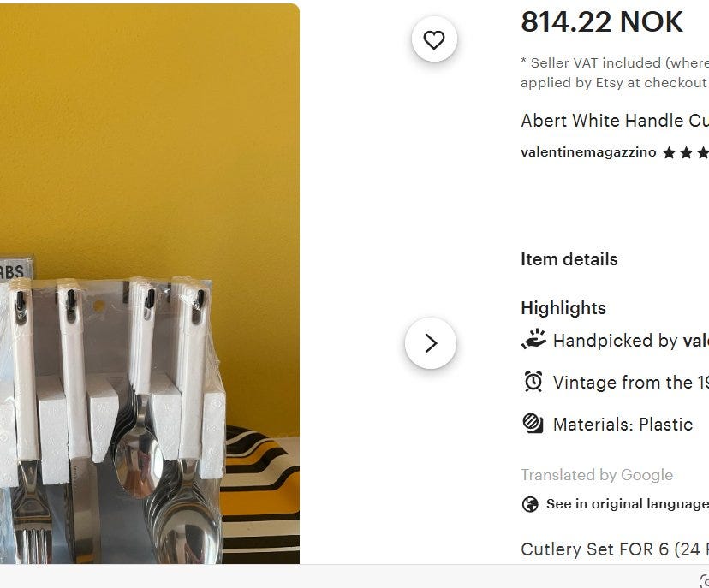Add item to favorites with heart icon

click(x=434, y=39)
